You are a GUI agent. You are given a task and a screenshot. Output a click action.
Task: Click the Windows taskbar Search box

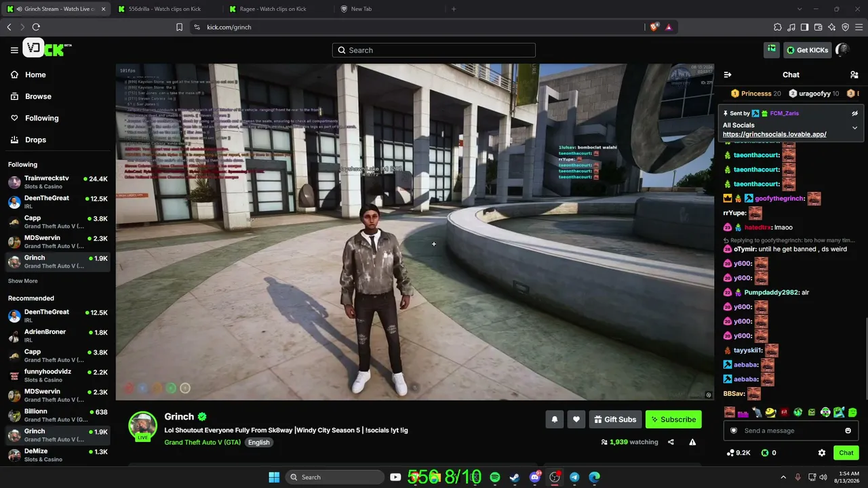335,477
